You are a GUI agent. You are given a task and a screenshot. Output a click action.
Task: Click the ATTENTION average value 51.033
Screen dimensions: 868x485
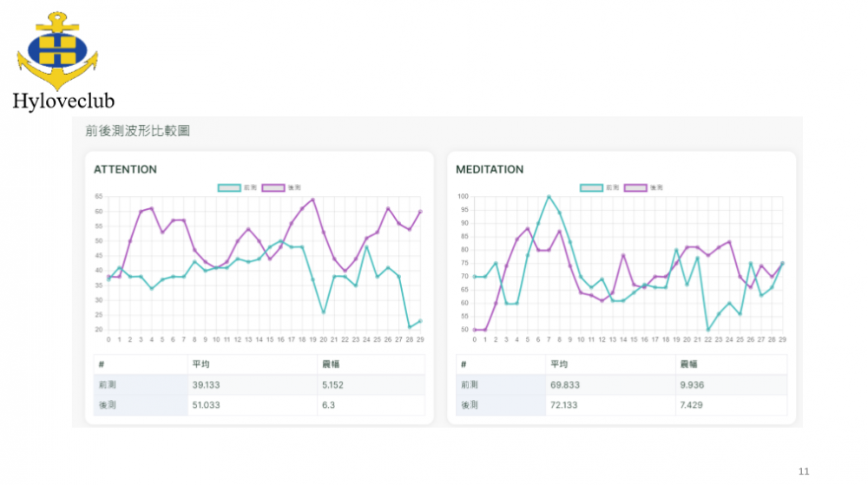click(209, 405)
